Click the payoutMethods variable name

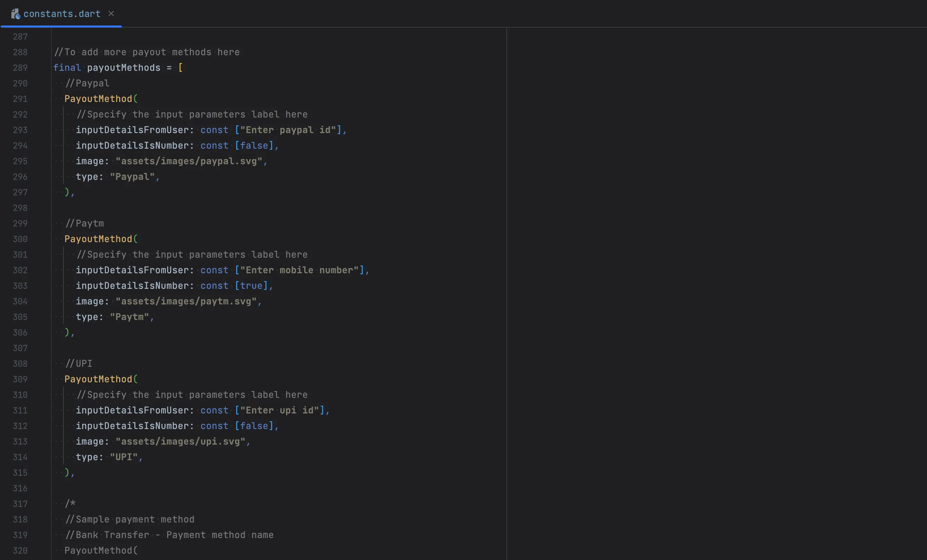[124, 68]
